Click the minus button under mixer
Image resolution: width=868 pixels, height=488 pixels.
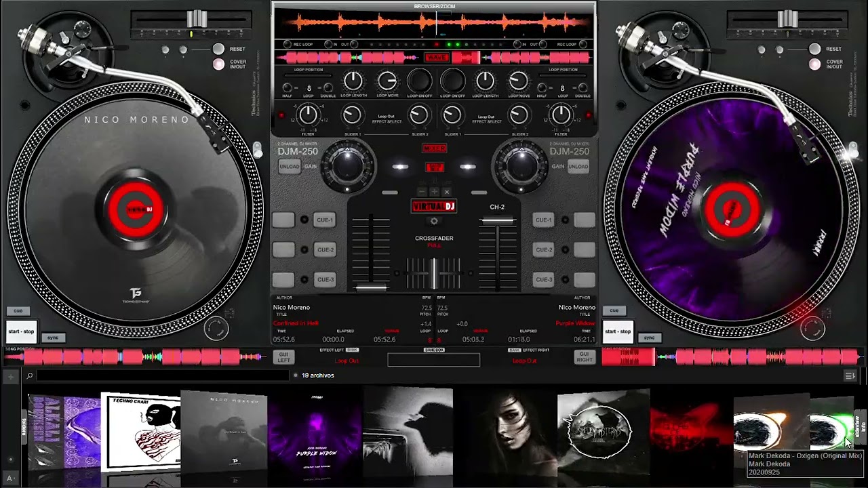pyautogui.click(x=423, y=192)
